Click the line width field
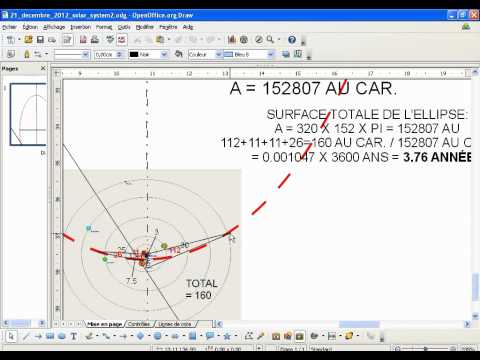This screenshot has width=480, height=360. pyautogui.click(x=106, y=54)
